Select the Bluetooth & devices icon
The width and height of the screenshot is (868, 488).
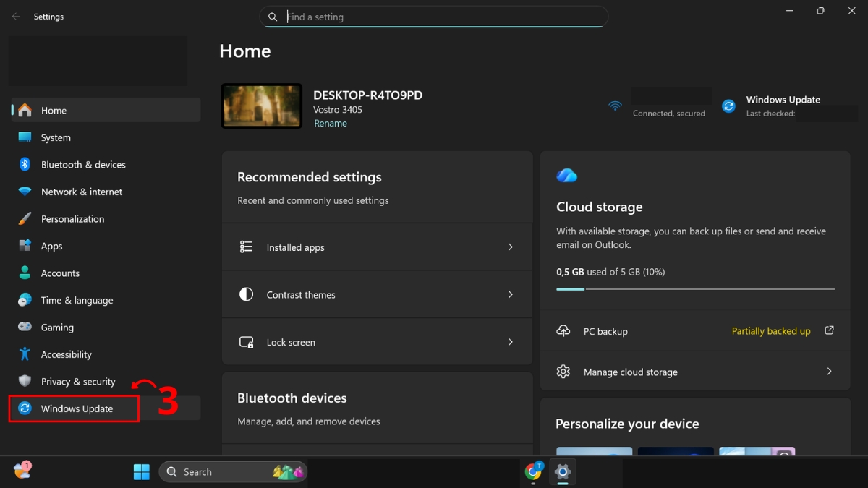(x=25, y=164)
